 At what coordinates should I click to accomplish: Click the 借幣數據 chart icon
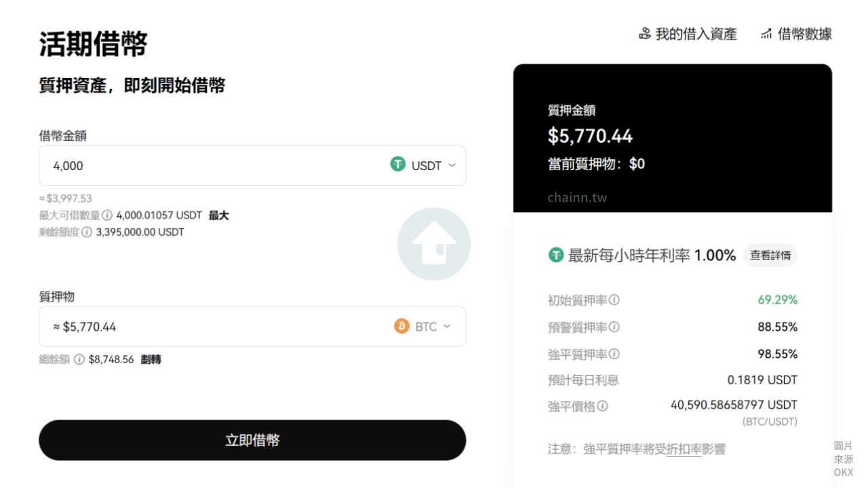766,34
